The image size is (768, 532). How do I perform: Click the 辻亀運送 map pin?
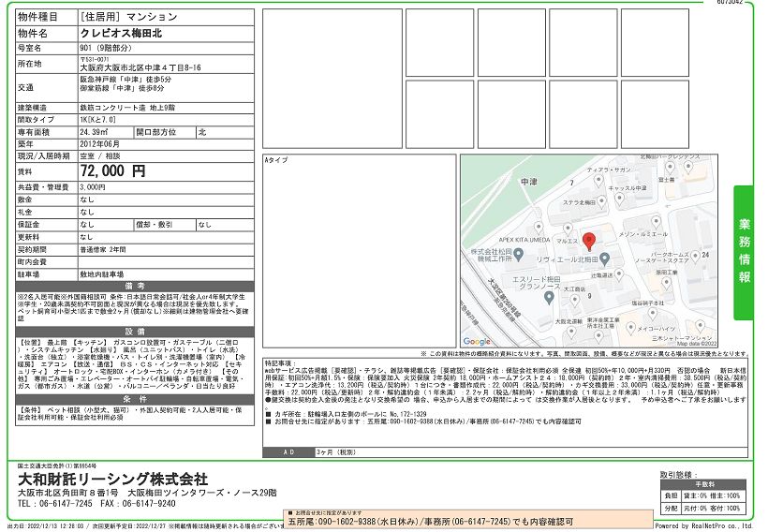pyautogui.click(x=619, y=274)
